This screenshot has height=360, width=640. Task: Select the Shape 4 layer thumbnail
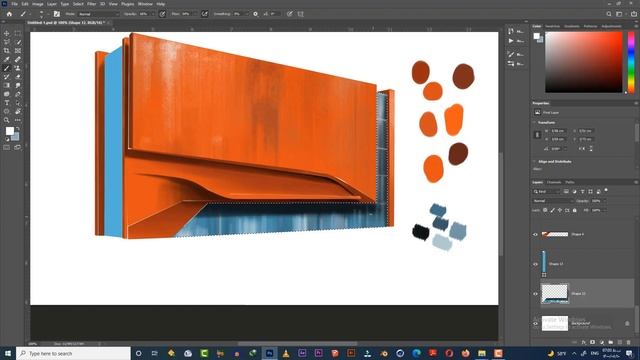pyautogui.click(x=555, y=234)
